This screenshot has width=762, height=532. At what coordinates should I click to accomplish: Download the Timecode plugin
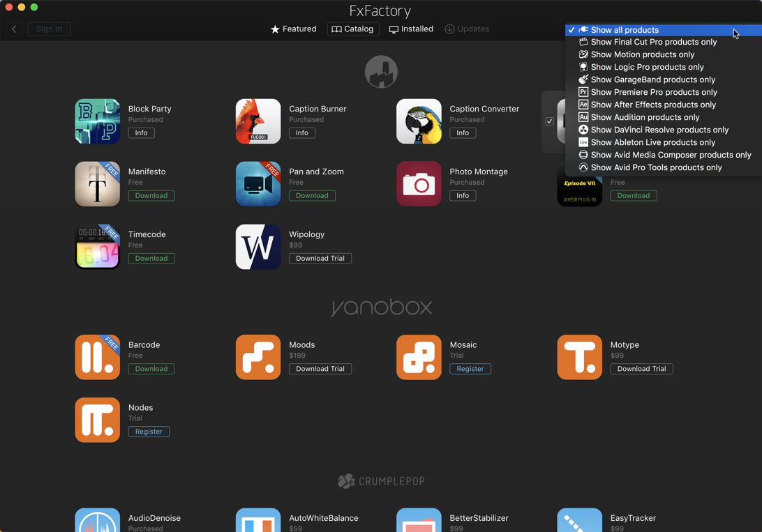tap(151, 258)
